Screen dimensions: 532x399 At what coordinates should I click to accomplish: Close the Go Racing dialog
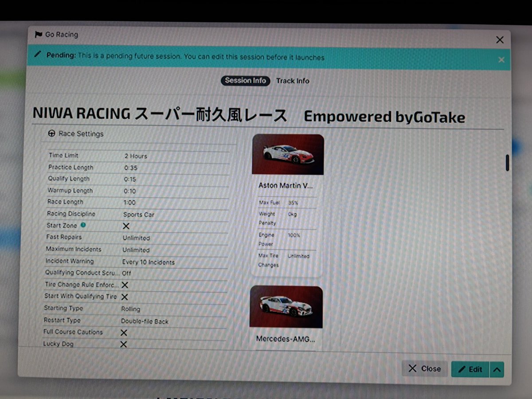point(500,40)
